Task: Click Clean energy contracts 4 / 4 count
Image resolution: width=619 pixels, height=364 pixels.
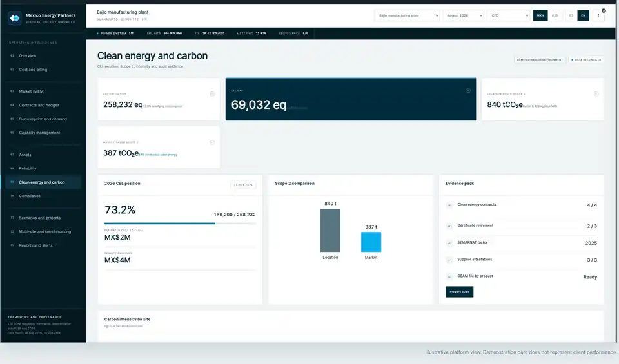Action: pos(592,205)
